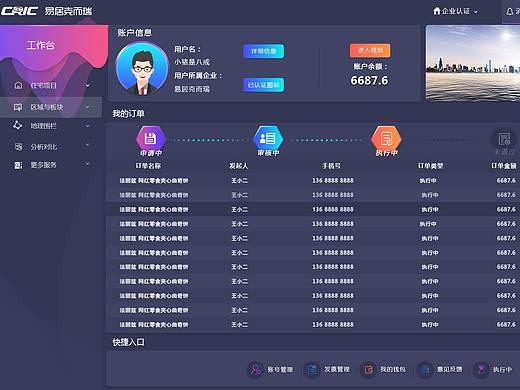Open the 账号管理 quick link
520x390 pixels.
[x=280, y=369]
